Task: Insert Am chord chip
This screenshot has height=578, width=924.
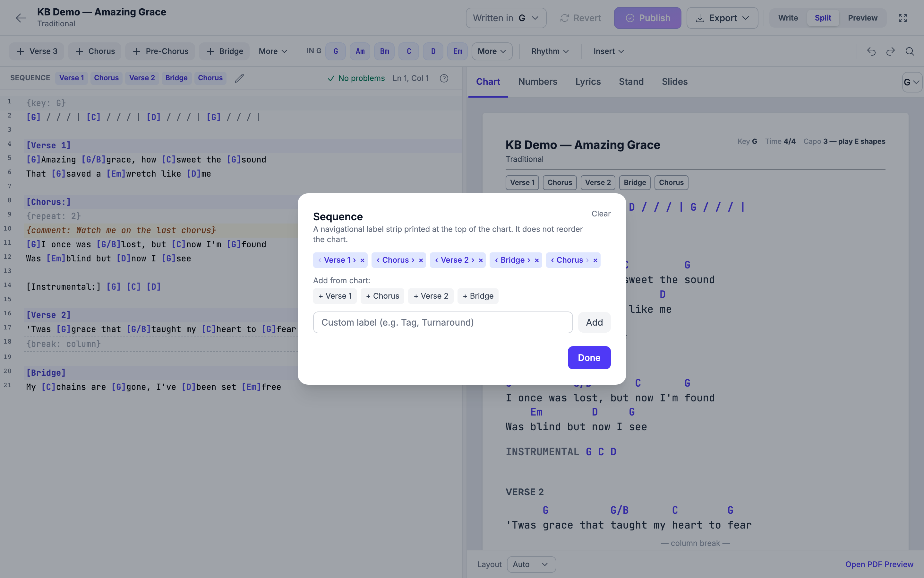Action: click(x=360, y=51)
